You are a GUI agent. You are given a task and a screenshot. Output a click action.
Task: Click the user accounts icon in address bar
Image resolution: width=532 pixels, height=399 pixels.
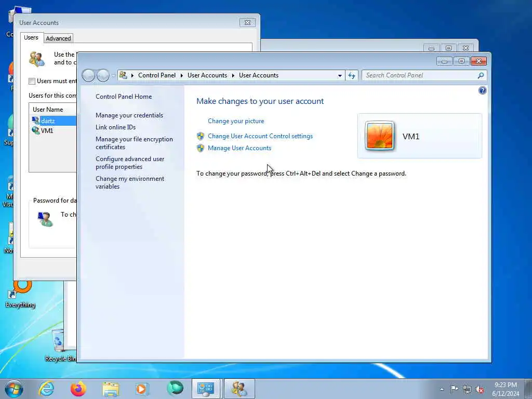coord(123,75)
